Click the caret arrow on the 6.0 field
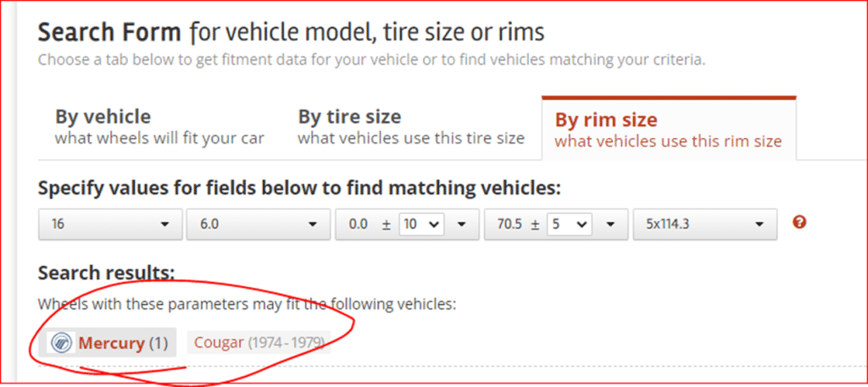Image resolution: width=868 pixels, height=387 pixels. click(313, 224)
